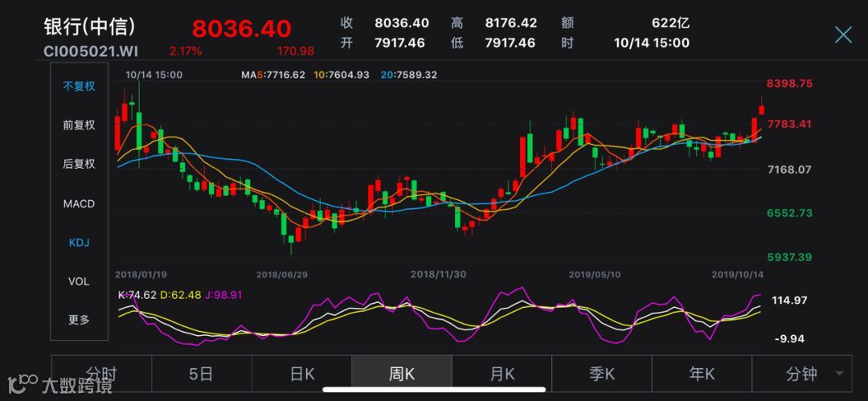Open 更多 indicators list
Screen dimensions: 868x401
[79, 320]
